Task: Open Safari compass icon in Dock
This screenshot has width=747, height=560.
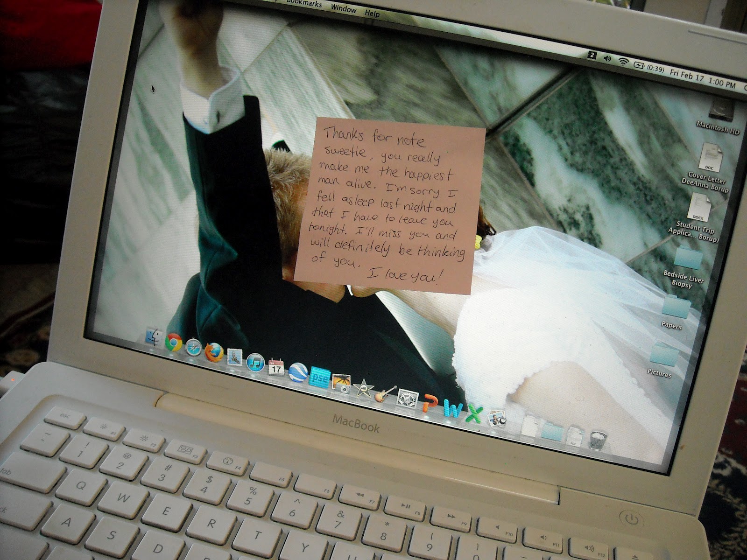Action: coord(193,348)
